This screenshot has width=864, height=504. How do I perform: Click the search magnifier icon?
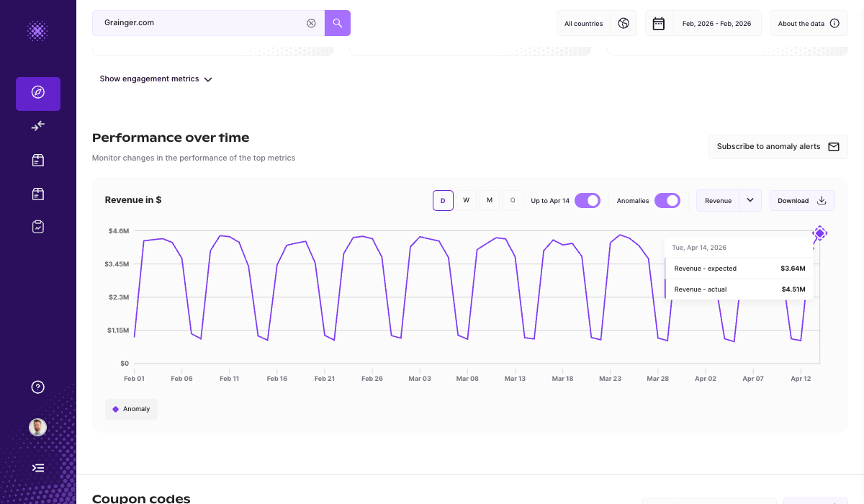337,22
